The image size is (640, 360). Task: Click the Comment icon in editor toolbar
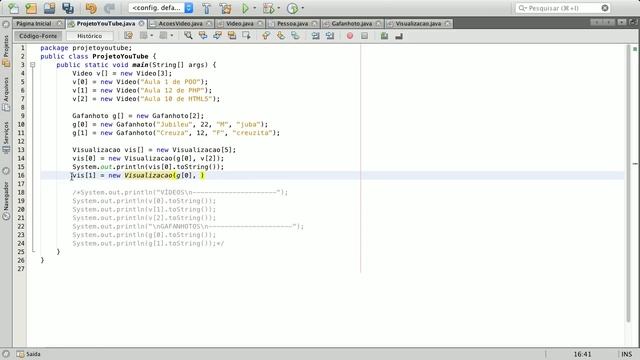[x=384, y=36]
